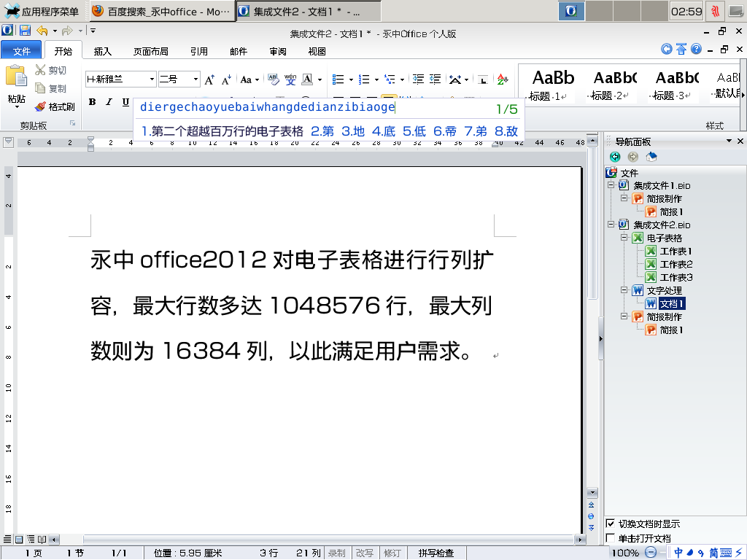
Task: Save the document using the floppy icon
Action: pyautogui.click(x=25, y=31)
